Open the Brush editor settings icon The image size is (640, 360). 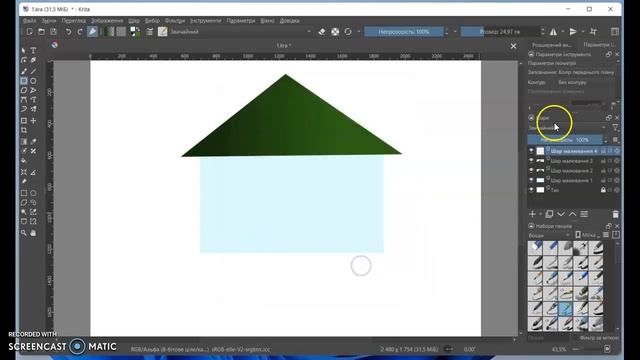click(150, 32)
